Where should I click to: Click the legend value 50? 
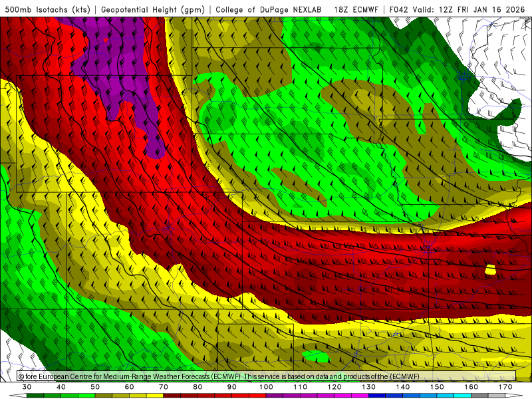coord(95,387)
